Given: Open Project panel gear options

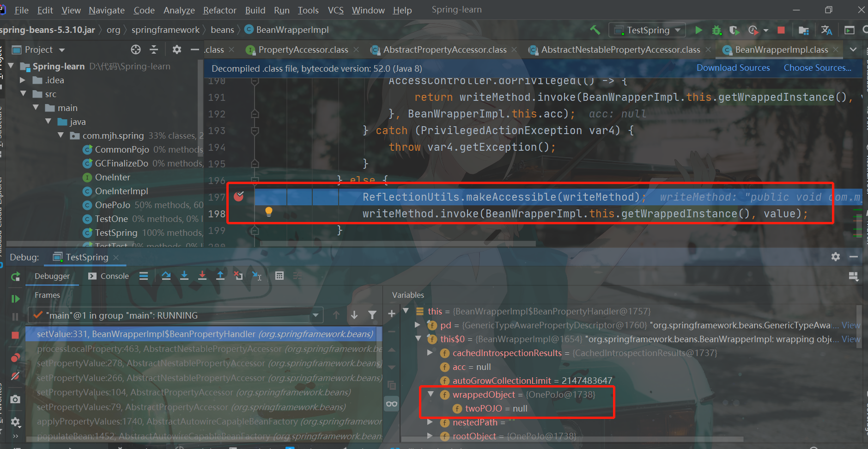Looking at the screenshot, I should coord(176,49).
